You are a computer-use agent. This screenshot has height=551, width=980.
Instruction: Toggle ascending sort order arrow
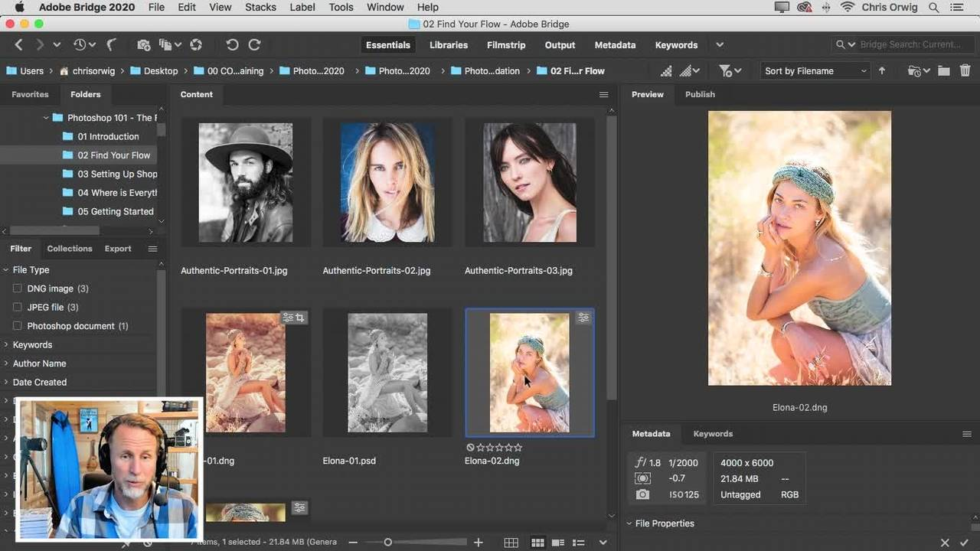(x=882, y=71)
